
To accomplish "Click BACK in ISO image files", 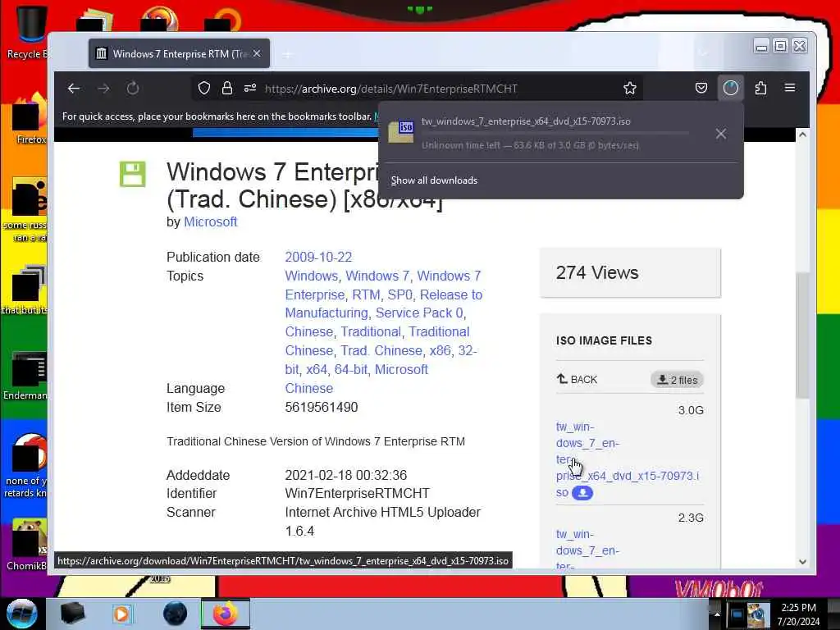I will [x=577, y=379].
